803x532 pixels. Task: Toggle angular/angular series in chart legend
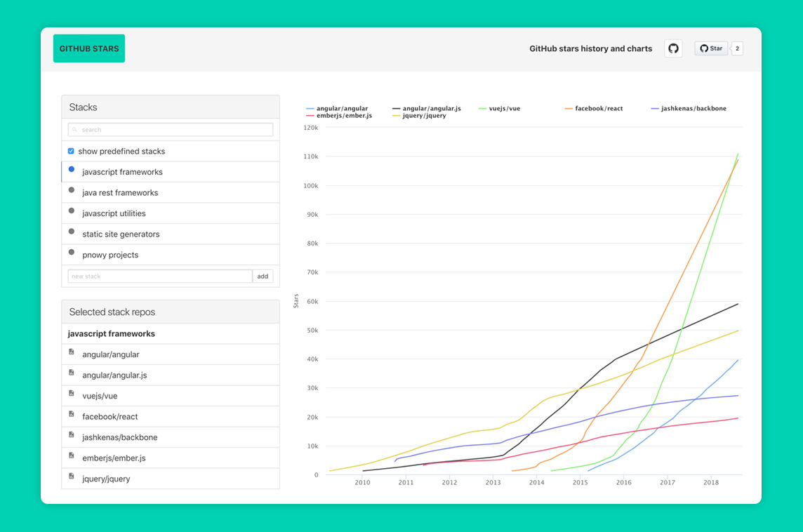[337, 109]
